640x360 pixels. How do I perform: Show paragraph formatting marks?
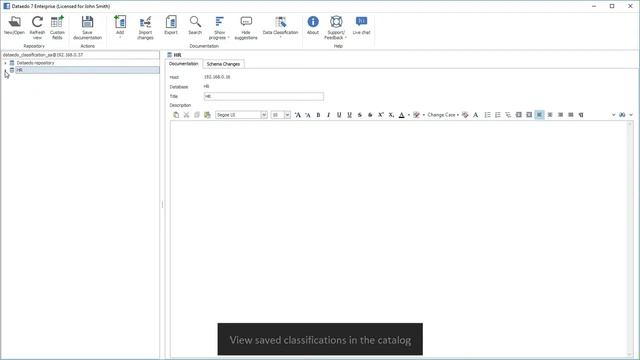coord(581,115)
